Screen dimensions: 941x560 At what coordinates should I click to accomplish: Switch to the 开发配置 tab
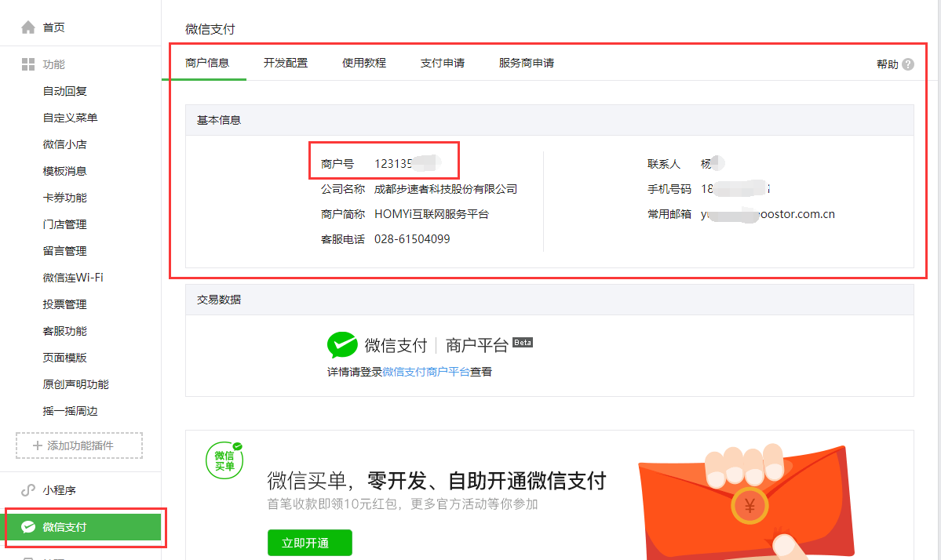pyautogui.click(x=286, y=63)
